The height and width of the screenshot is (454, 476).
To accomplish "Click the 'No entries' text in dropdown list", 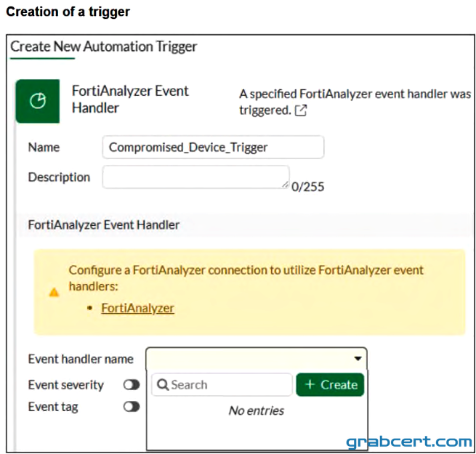I will coord(257,410).
